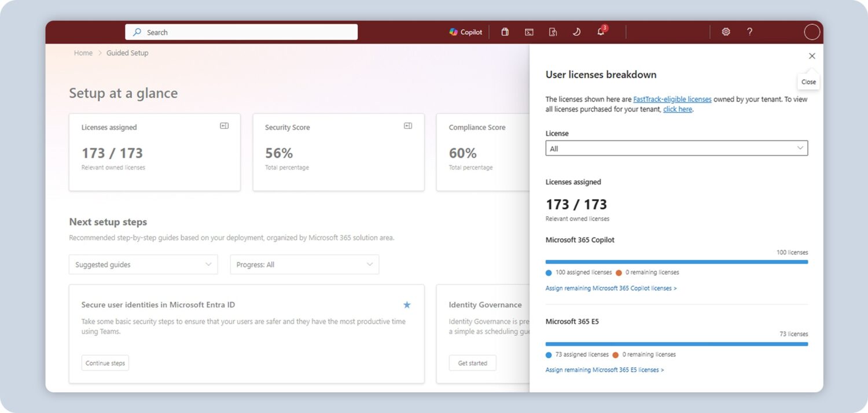Image resolution: width=868 pixels, height=413 pixels.
Task: Click the marketplace bag icon in header
Action: coord(505,32)
